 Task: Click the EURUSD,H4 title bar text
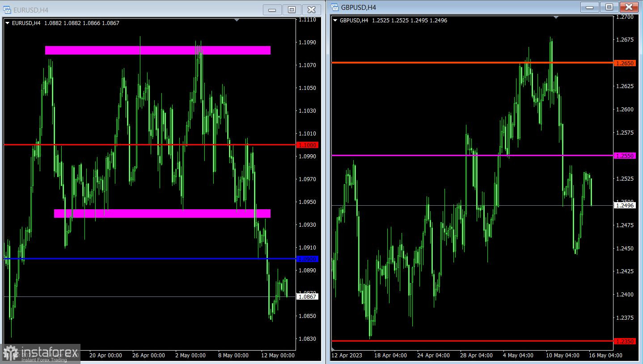pyautogui.click(x=31, y=10)
